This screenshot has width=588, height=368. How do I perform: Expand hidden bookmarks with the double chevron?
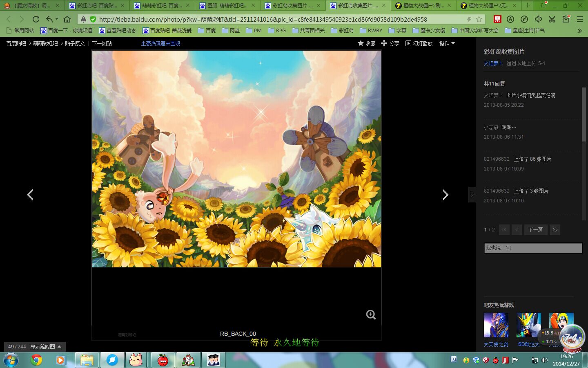tap(579, 31)
